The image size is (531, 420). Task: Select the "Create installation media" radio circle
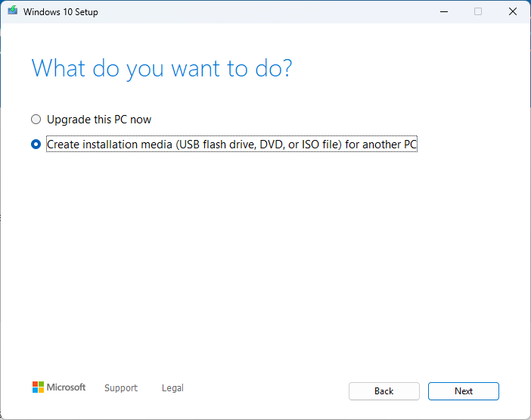coord(36,145)
